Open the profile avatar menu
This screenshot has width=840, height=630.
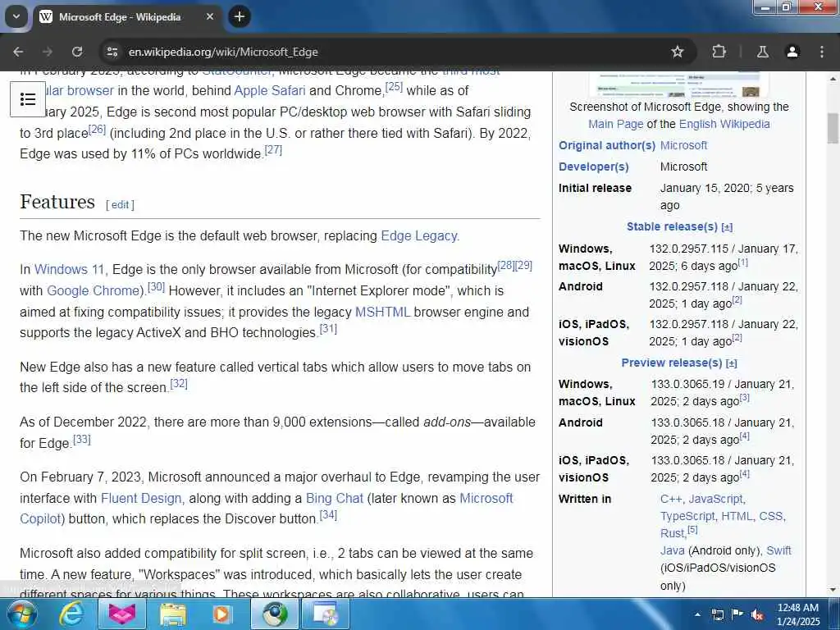point(792,52)
